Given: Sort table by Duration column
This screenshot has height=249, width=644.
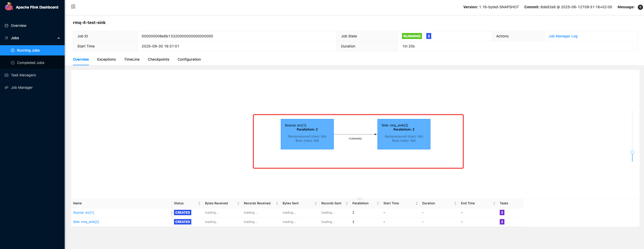Looking at the screenshot, I should tap(455, 203).
